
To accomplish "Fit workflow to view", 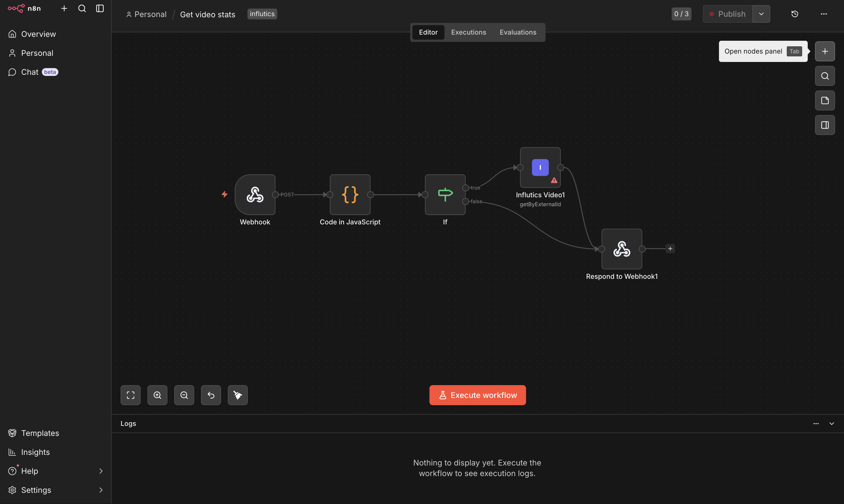I will pos(130,395).
